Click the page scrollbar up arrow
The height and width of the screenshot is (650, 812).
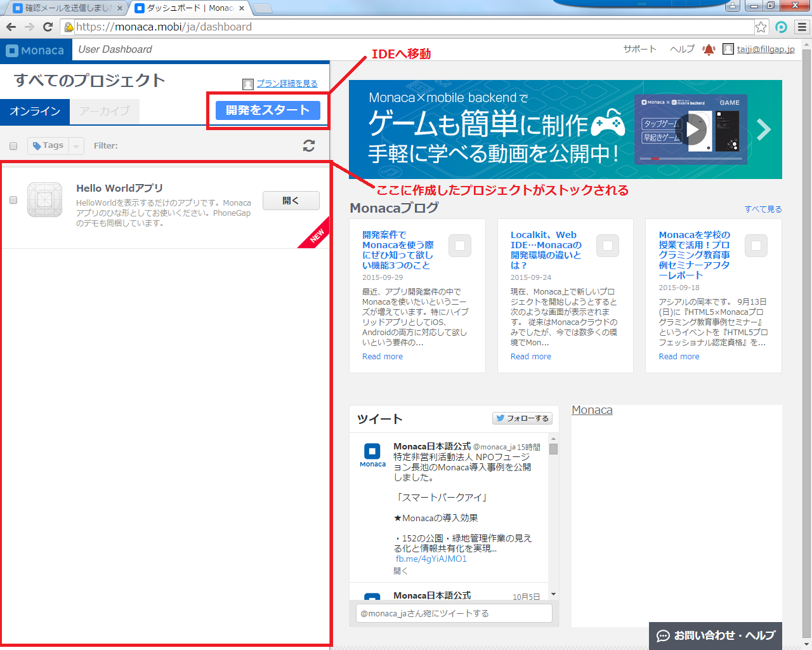pos(807,45)
